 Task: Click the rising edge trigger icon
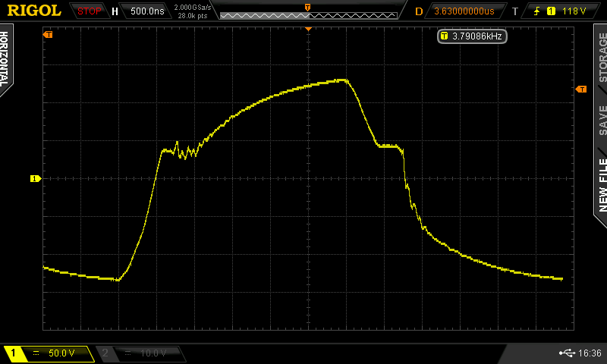537,11
